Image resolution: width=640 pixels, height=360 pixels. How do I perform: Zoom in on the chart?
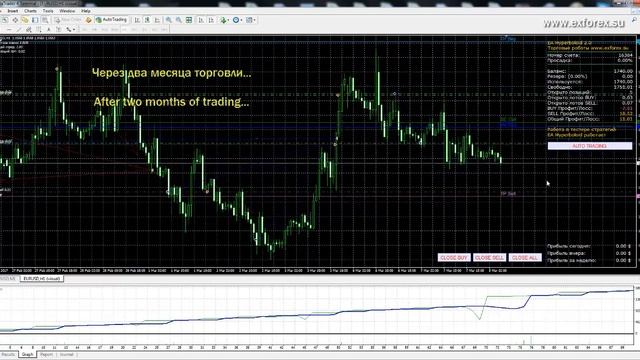(169, 20)
